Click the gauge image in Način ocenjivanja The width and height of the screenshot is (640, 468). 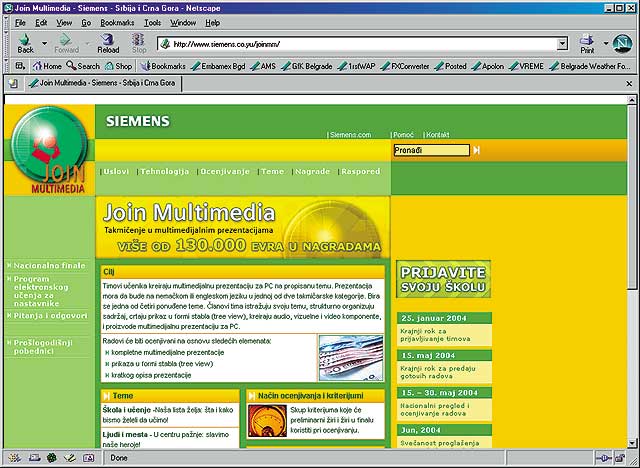pyautogui.click(x=267, y=421)
